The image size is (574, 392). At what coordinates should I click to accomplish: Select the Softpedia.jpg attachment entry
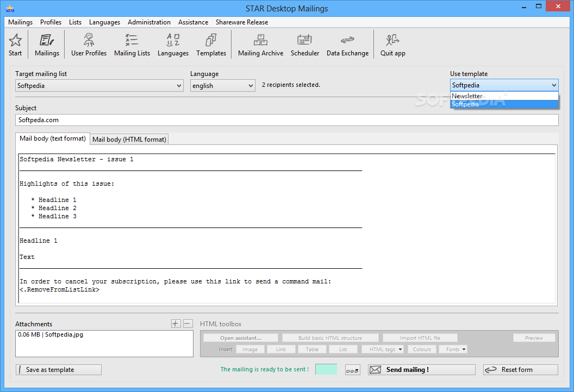(x=51, y=334)
